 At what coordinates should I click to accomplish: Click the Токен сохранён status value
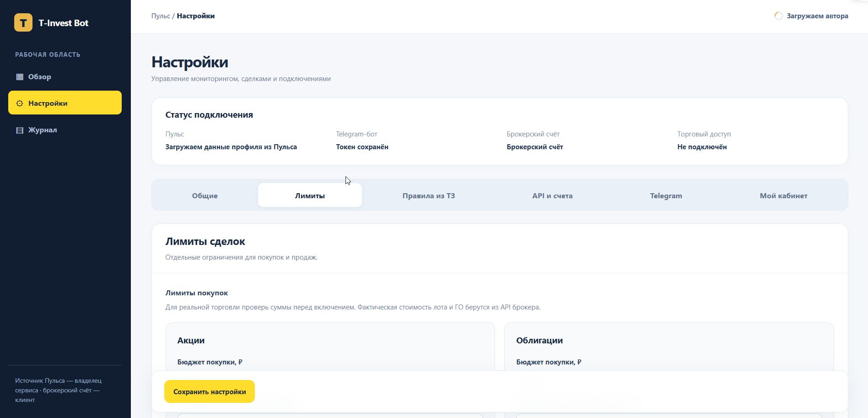[x=362, y=147]
